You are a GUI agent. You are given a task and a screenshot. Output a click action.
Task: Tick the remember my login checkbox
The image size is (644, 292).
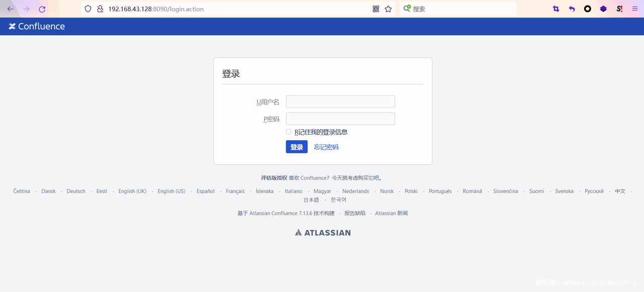(289, 132)
